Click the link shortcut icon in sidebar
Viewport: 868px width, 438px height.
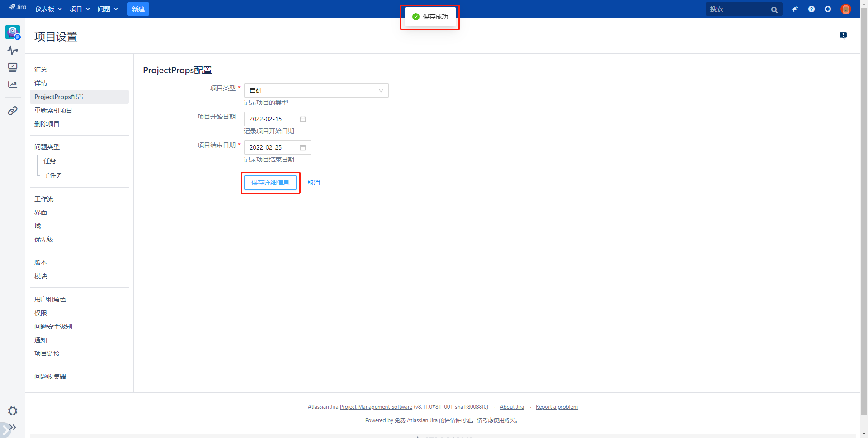pyautogui.click(x=13, y=111)
